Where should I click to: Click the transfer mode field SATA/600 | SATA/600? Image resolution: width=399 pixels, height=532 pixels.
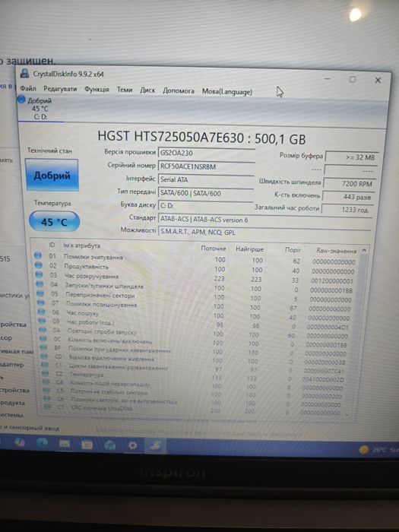(x=206, y=193)
